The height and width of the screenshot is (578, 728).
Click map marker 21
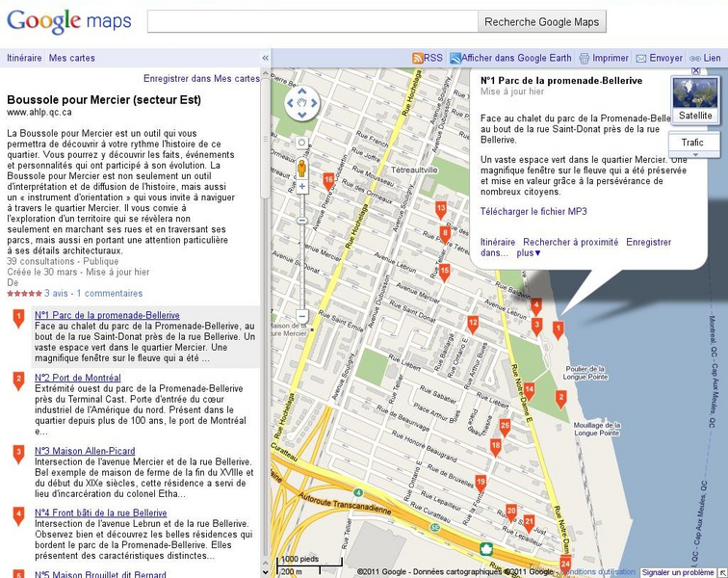click(529, 523)
